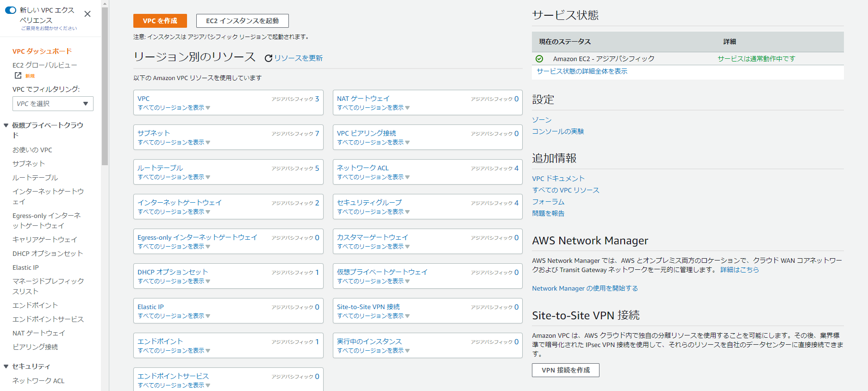
Task: Select Egress-only インターネットゲートウェイ in sidebar
Action: pos(47,221)
